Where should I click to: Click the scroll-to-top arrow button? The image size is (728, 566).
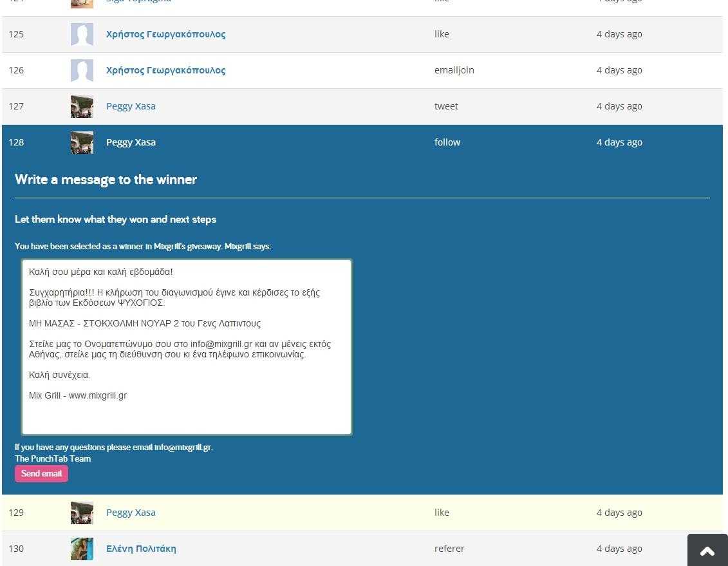click(x=707, y=550)
